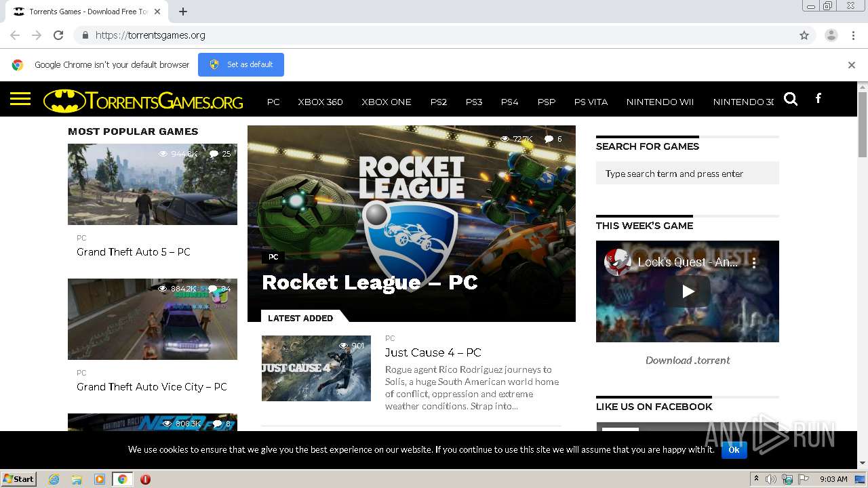Open the red security taskbar icon

145,479
